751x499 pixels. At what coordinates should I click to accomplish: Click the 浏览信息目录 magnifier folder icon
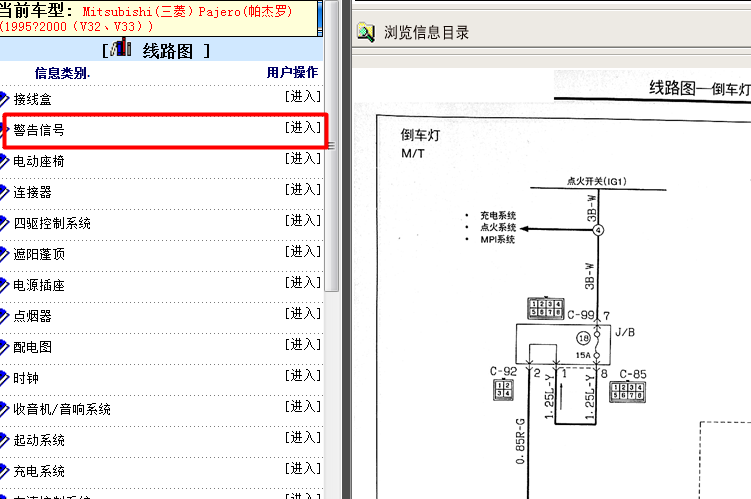click(x=366, y=33)
